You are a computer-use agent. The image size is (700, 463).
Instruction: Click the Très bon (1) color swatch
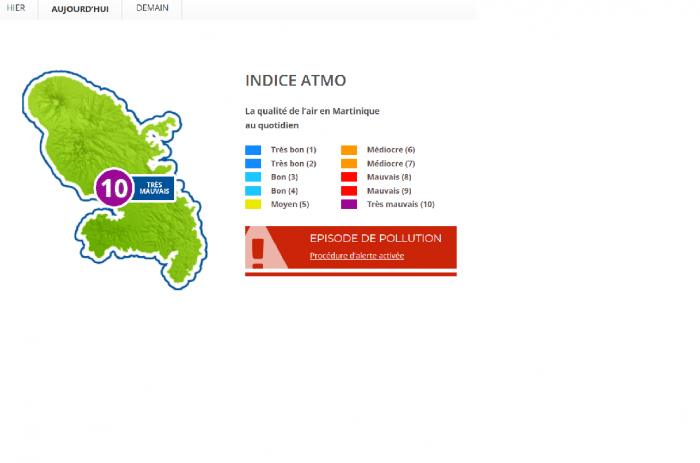click(x=253, y=150)
